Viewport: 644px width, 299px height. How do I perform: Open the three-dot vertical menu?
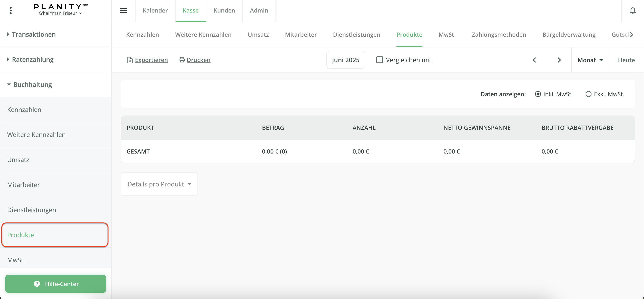pos(11,11)
